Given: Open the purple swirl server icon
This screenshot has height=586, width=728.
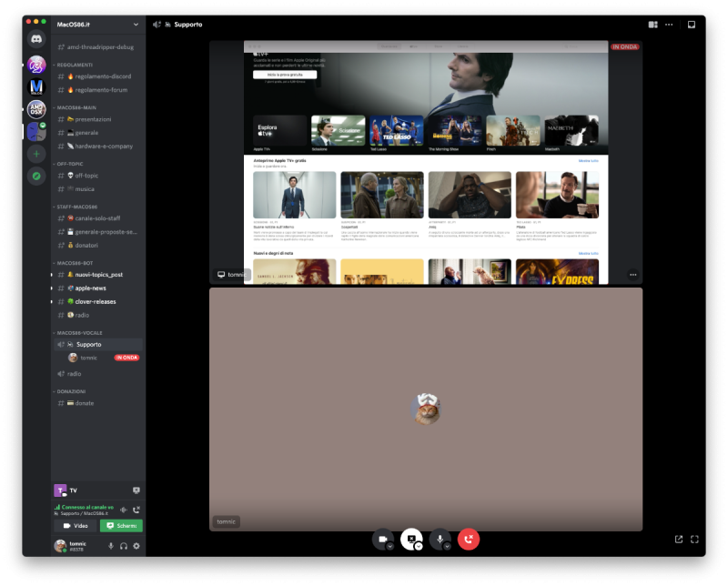Looking at the screenshot, I should 36,65.
